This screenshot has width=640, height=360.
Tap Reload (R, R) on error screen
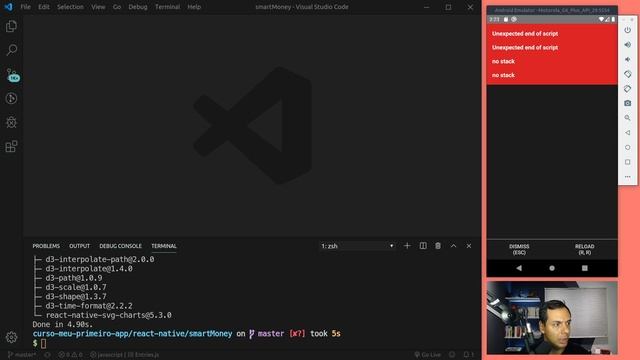coord(584,249)
